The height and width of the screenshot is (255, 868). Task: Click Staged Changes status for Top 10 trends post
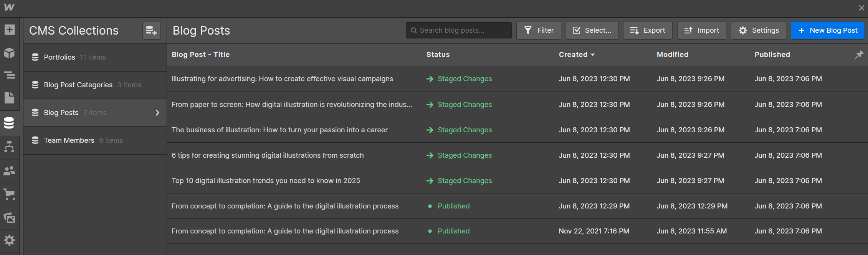pos(459,181)
